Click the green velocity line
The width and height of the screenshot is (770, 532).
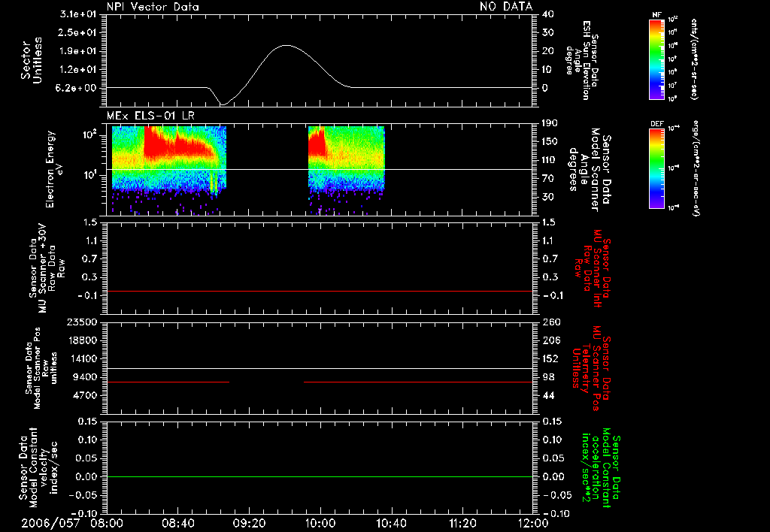[320, 477]
